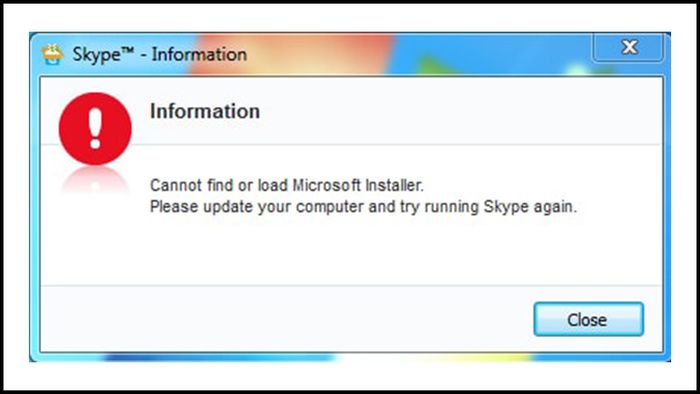Click the "Please update your computer" message line
700x394 pixels.
tap(363, 207)
